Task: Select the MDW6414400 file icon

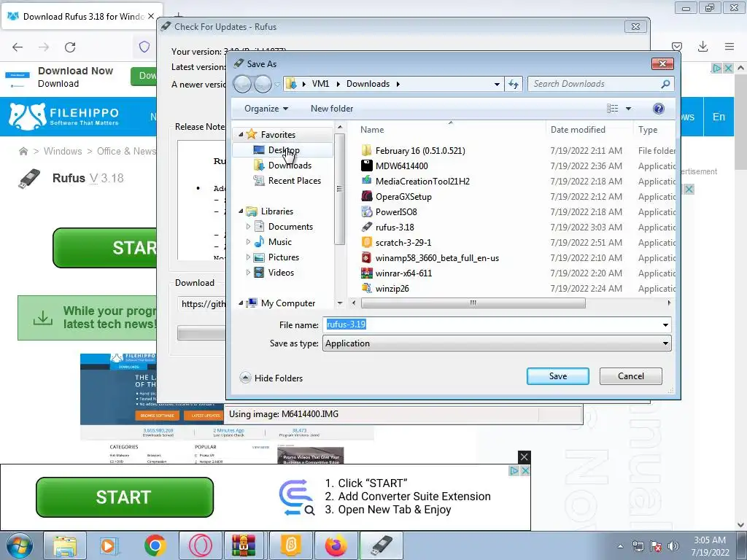Action: click(x=366, y=166)
